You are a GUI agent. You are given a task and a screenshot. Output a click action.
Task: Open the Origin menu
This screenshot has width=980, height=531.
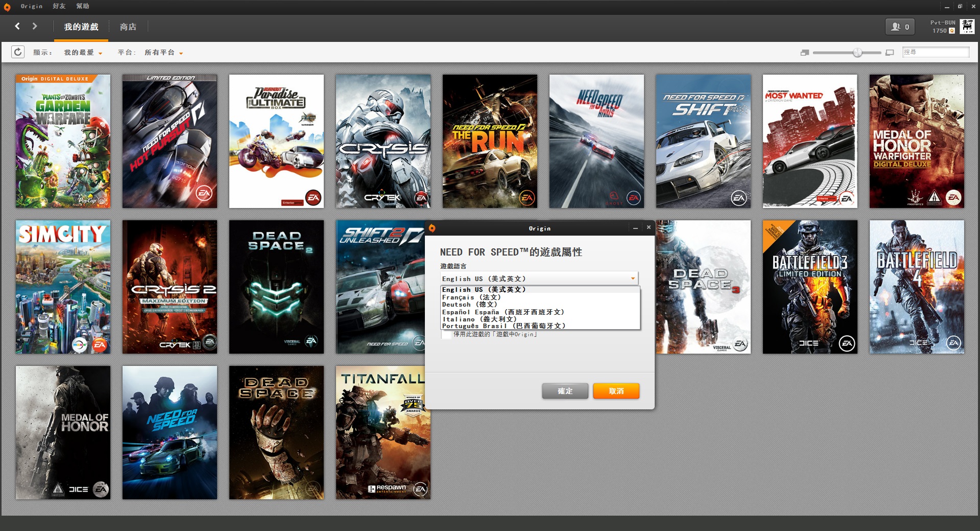[x=32, y=6]
